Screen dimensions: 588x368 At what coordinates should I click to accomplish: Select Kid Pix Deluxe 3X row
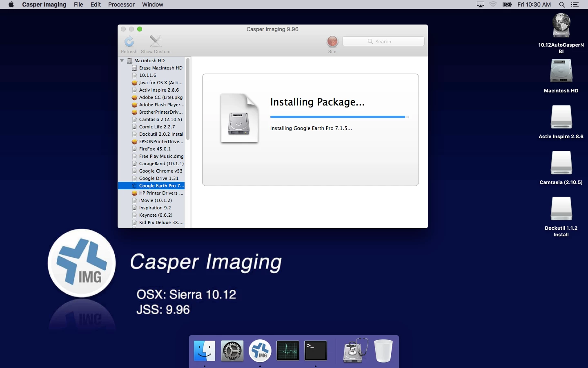click(x=151, y=222)
